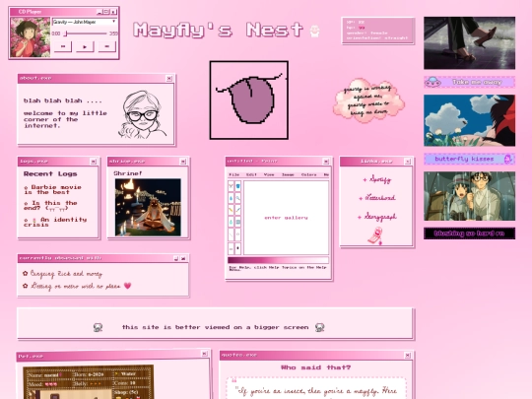Open the View menu in Paint window
532x399 pixels.
click(269, 174)
